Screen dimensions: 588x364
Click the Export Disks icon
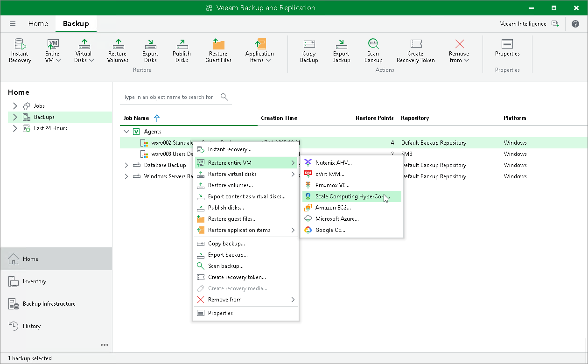[x=150, y=50]
